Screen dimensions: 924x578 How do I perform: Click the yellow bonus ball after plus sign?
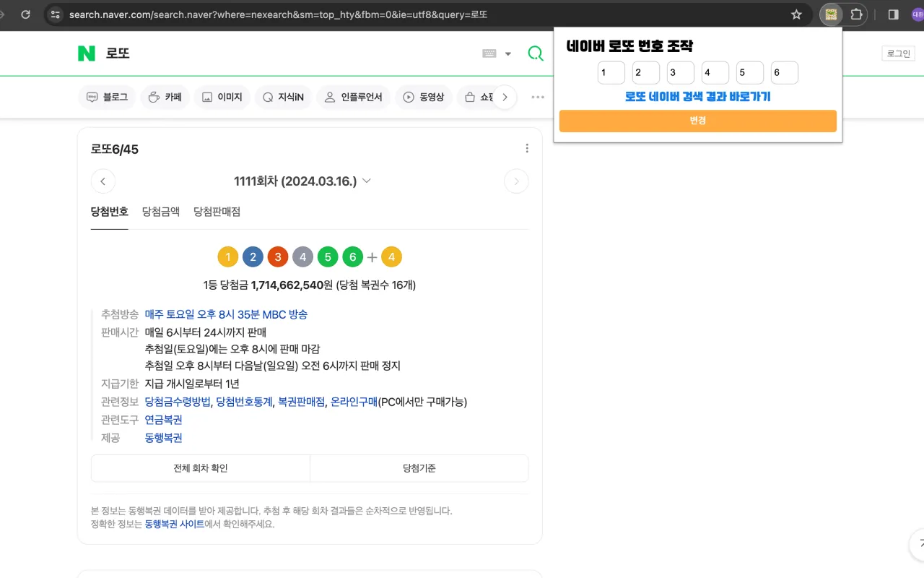coord(391,256)
